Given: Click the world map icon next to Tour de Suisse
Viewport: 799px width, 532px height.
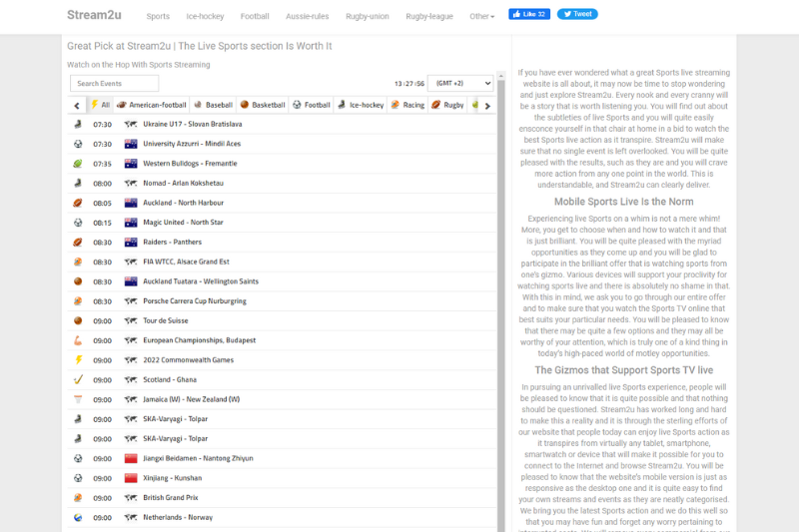Looking at the screenshot, I should (x=131, y=321).
